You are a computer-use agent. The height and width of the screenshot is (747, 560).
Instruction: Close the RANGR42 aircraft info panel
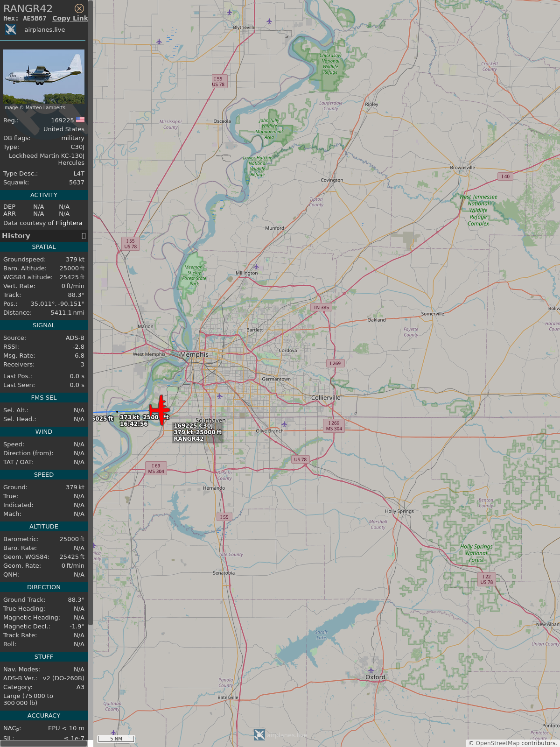pyautogui.click(x=79, y=8)
